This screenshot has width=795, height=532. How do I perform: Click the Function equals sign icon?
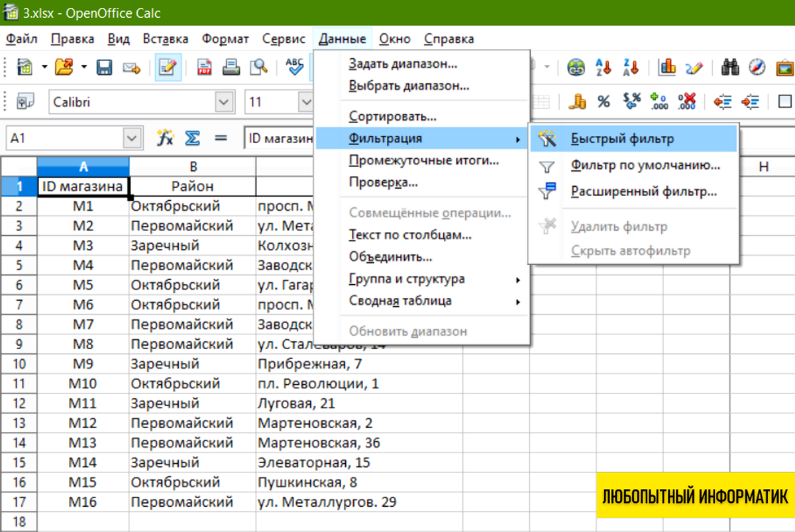pyautogui.click(x=221, y=138)
